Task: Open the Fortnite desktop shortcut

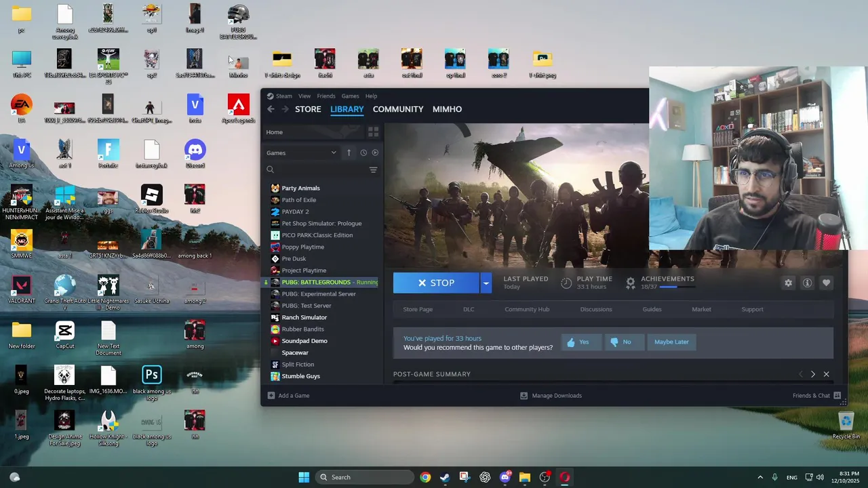Action: (x=108, y=154)
